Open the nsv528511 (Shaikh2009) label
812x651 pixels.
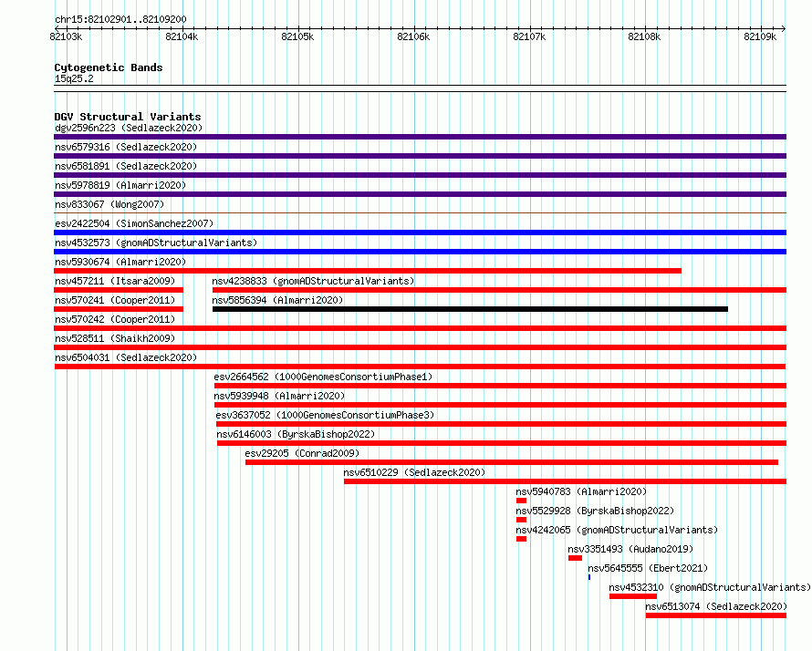pos(115,338)
